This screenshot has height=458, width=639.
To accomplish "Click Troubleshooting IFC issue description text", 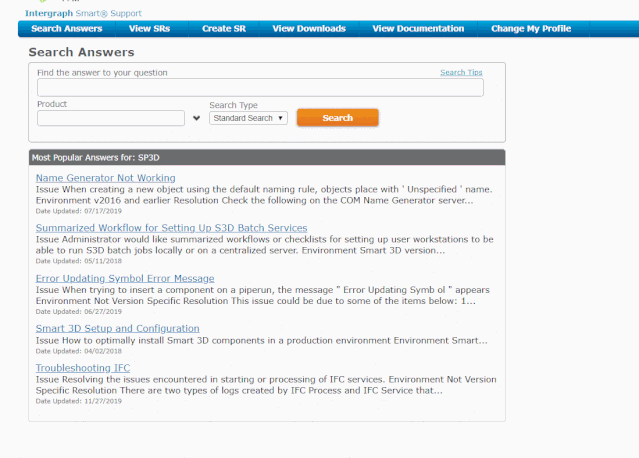I will [266, 385].
